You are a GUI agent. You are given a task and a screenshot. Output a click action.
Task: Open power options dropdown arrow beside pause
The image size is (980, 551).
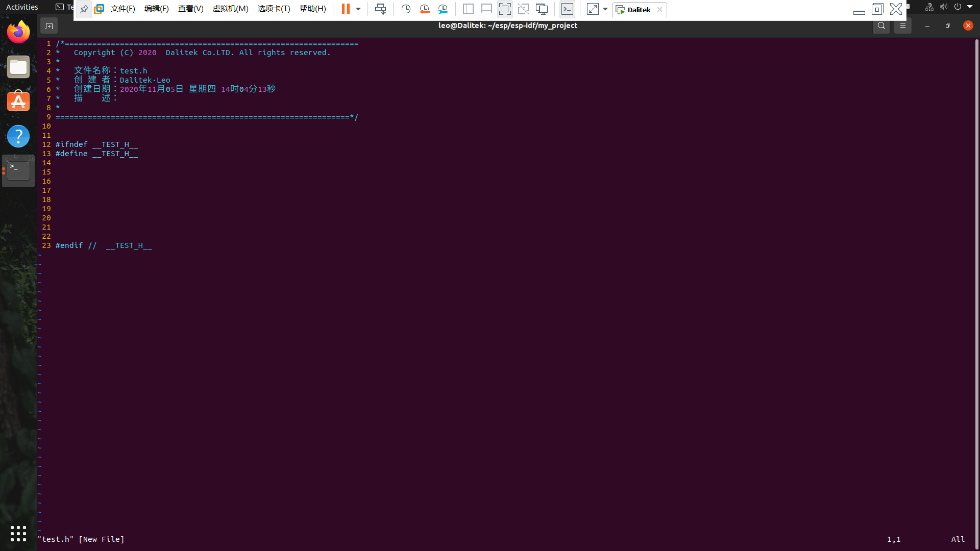coord(358,9)
